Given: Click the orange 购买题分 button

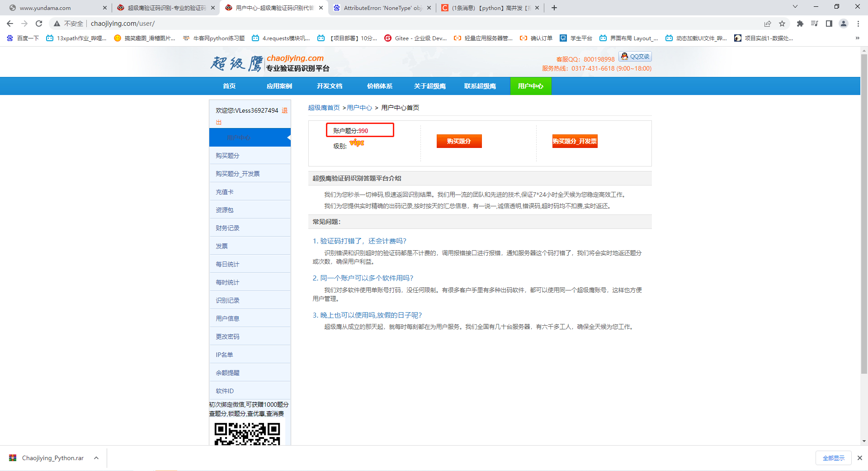Looking at the screenshot, I should pos(459,141).
